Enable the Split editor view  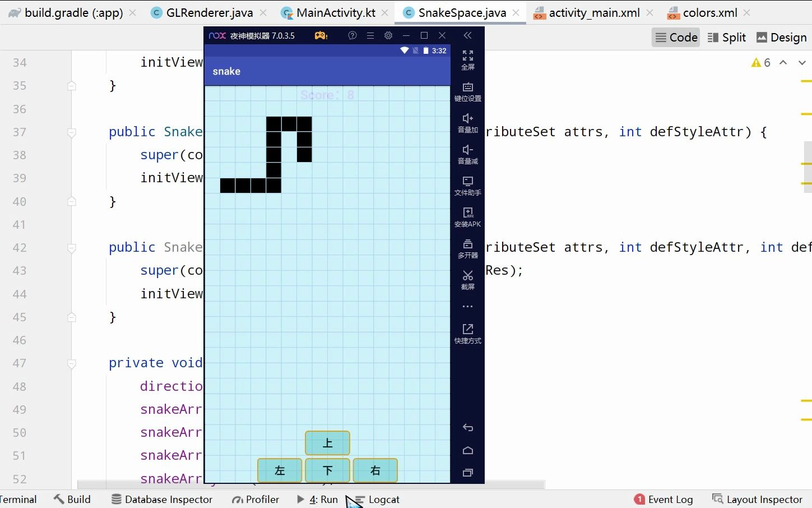(x=727, y=37)
